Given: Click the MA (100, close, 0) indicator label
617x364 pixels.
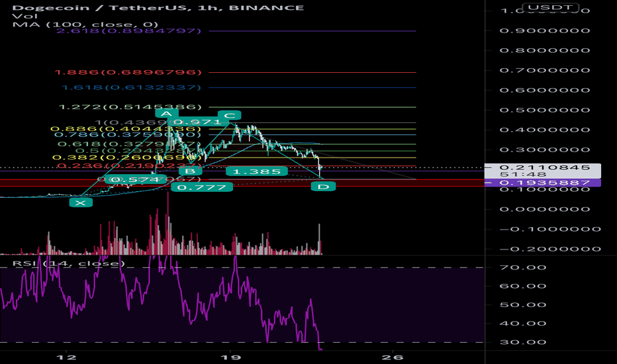Looking at the screenshot, I should point(85,24).
